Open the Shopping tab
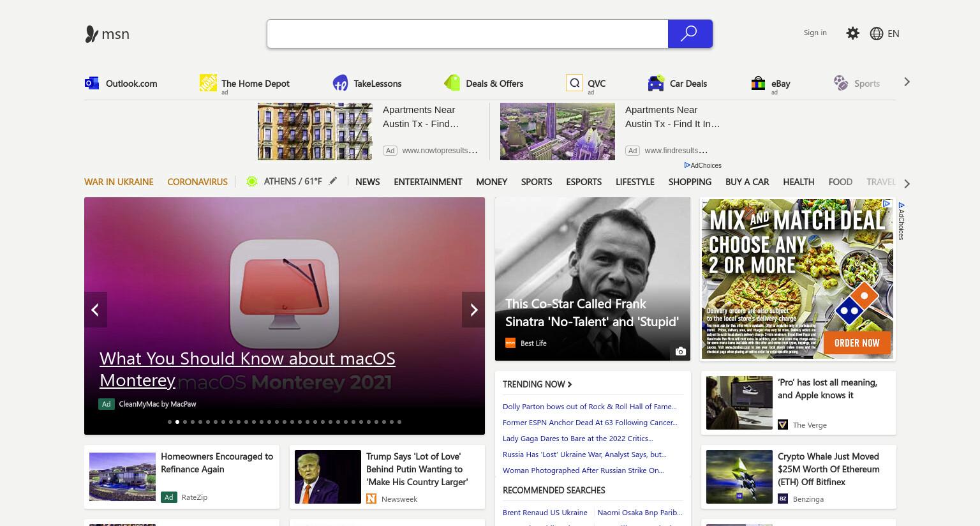The image size is (980, 526). [690, 182]
